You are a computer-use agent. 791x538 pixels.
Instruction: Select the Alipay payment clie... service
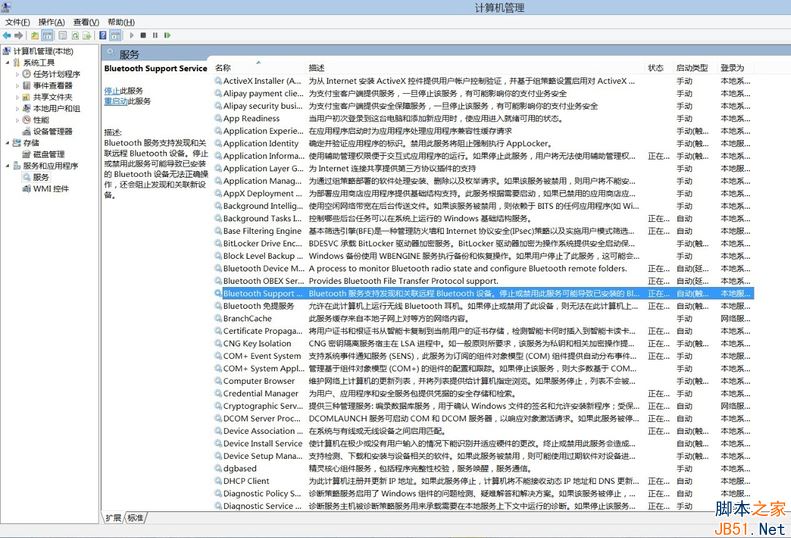[484, 93]
